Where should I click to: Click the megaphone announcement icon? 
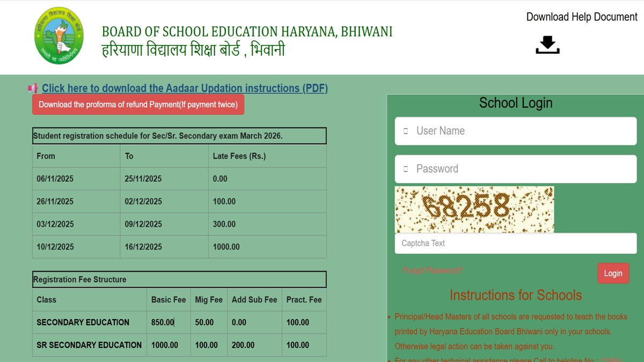[33, 88]
